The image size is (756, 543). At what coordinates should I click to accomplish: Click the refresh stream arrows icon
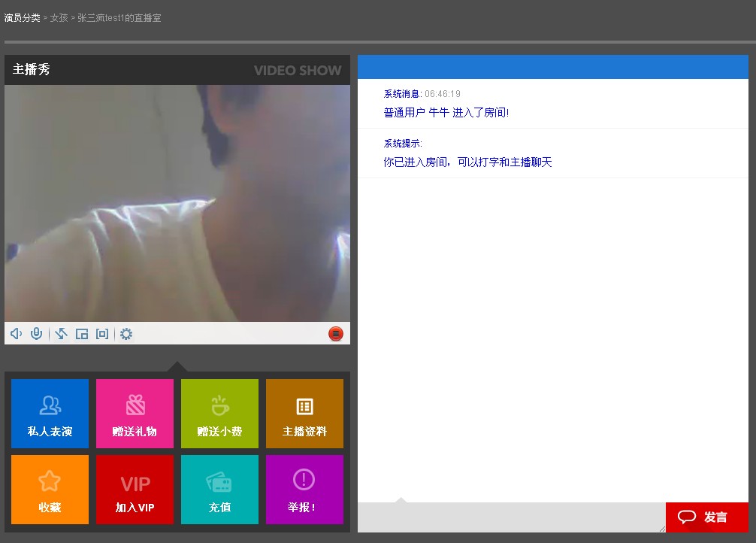[x=61, y=334]
